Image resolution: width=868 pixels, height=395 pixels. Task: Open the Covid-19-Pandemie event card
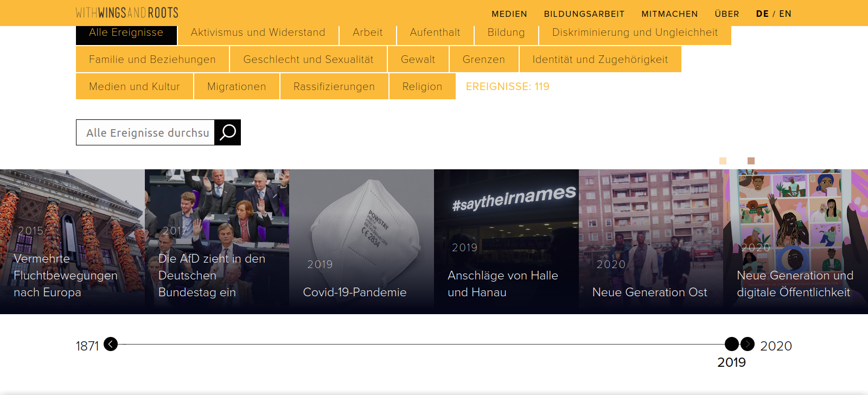pyautogui.click(x=362, y=241)
